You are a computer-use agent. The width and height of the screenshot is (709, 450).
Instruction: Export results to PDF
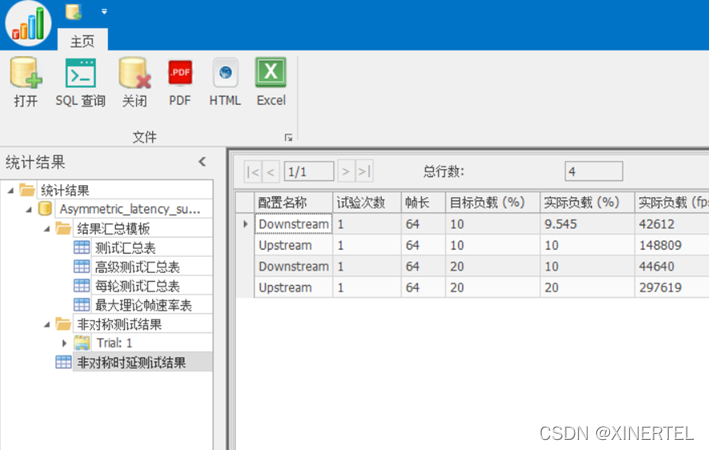[180, 82]
